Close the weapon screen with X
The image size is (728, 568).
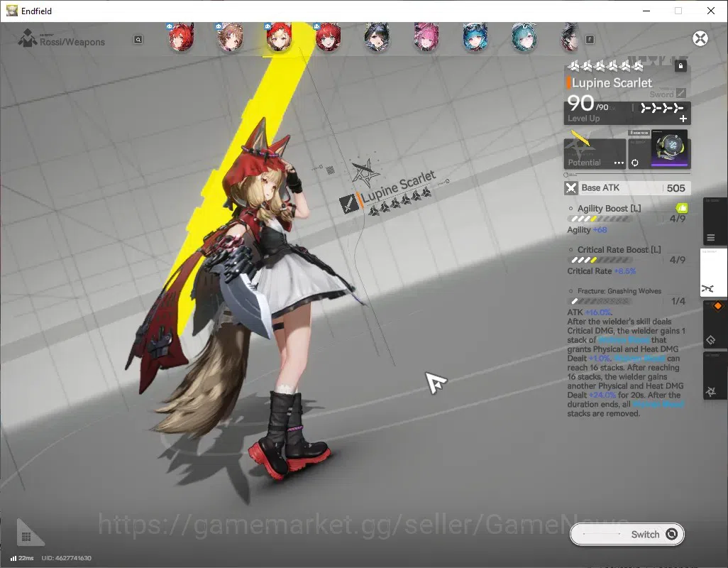tap(700, 38)
